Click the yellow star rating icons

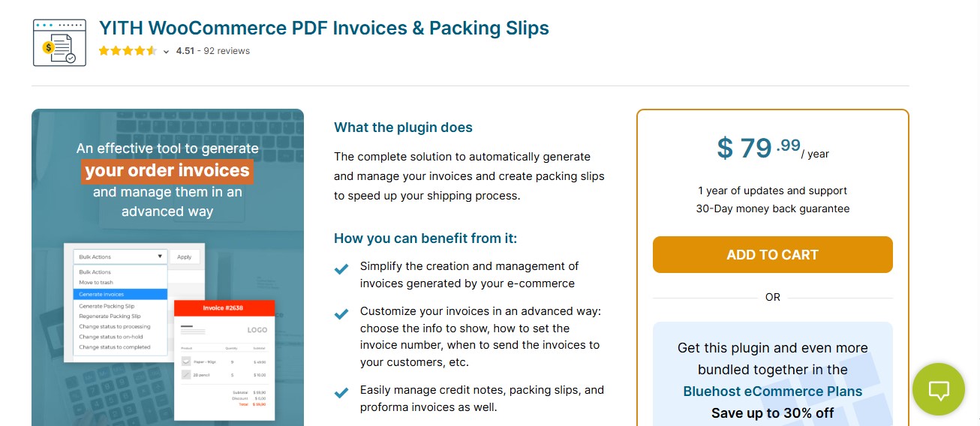[x=128, y=51]
